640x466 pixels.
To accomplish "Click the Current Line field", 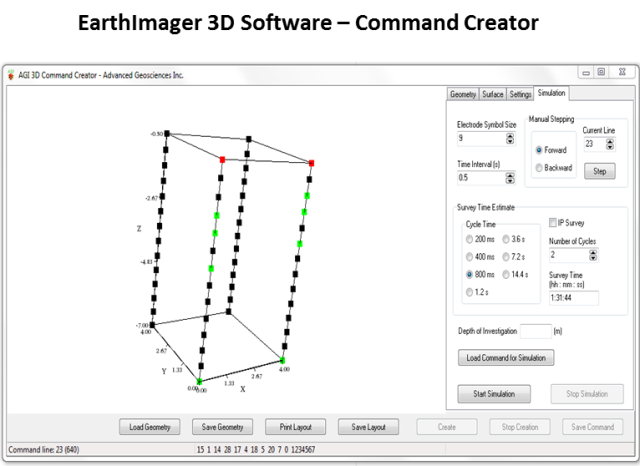I will [x=595, y=144].
